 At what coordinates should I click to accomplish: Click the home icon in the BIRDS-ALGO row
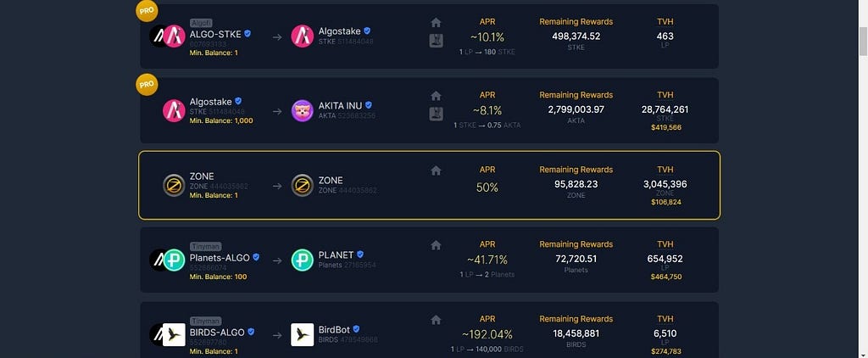click(x=437, y=320)
